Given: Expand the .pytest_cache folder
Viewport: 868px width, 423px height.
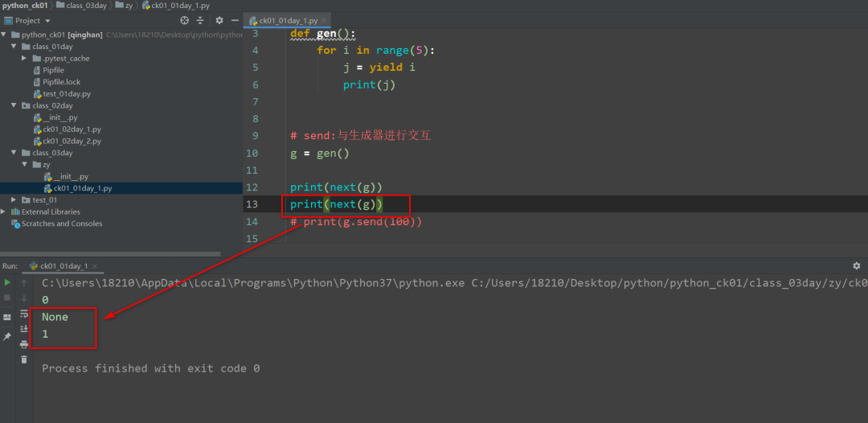Looking at the screenshot, I should (x=24, y=58).
